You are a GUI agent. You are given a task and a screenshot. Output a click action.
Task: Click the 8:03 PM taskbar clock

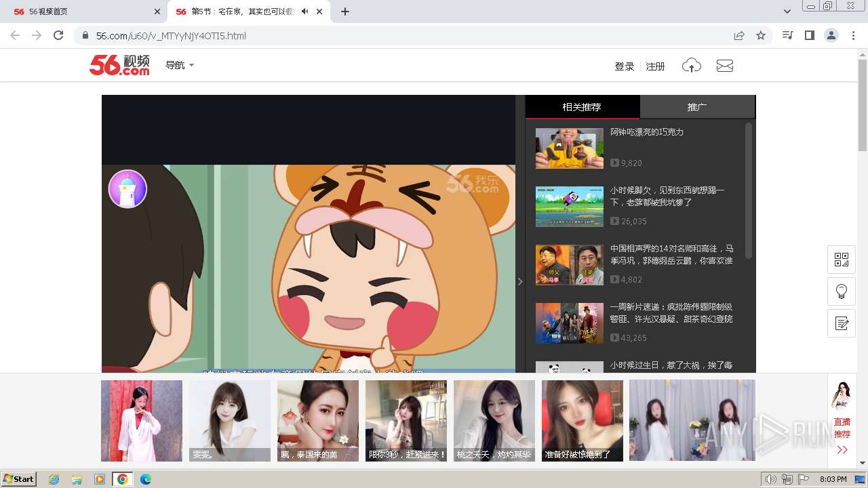point(833,479)
